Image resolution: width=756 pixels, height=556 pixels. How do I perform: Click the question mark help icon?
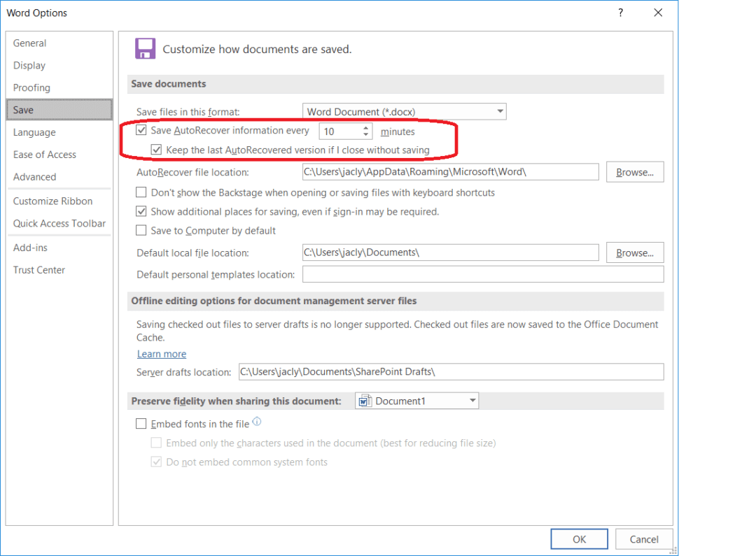[x=620, y=13]
